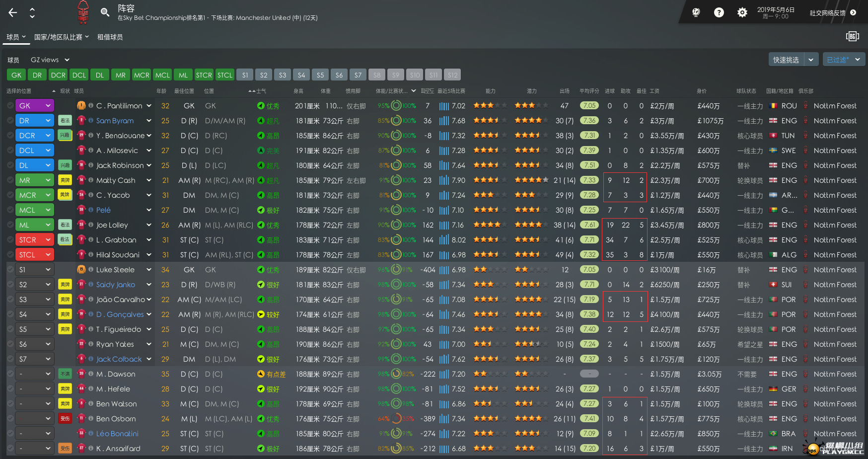This screenshot has height=459, width=868.
Task: Switch to the 球员 tab
Action: coord(16,37)
